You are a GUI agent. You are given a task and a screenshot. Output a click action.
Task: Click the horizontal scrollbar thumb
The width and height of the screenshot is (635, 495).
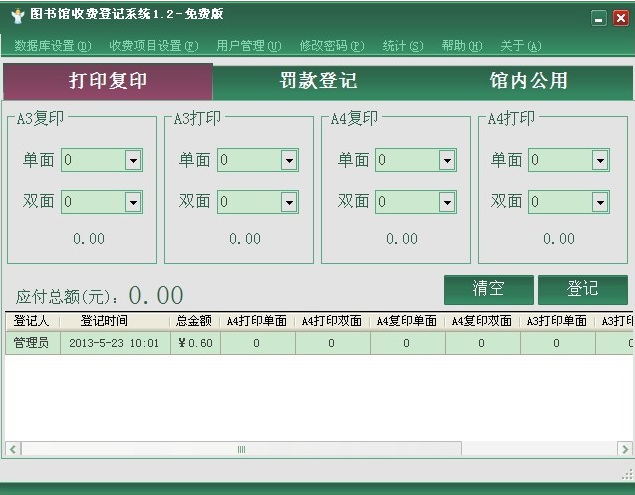[241, 449]
